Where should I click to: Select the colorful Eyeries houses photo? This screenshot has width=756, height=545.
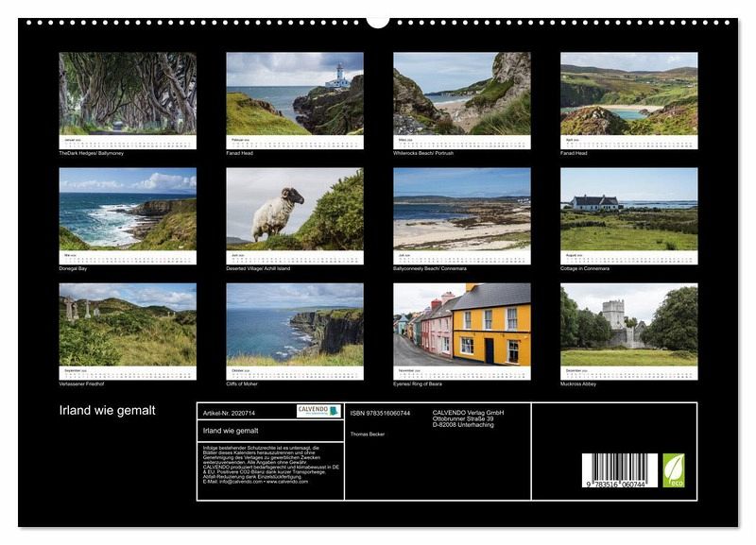(x=462, y=324)
